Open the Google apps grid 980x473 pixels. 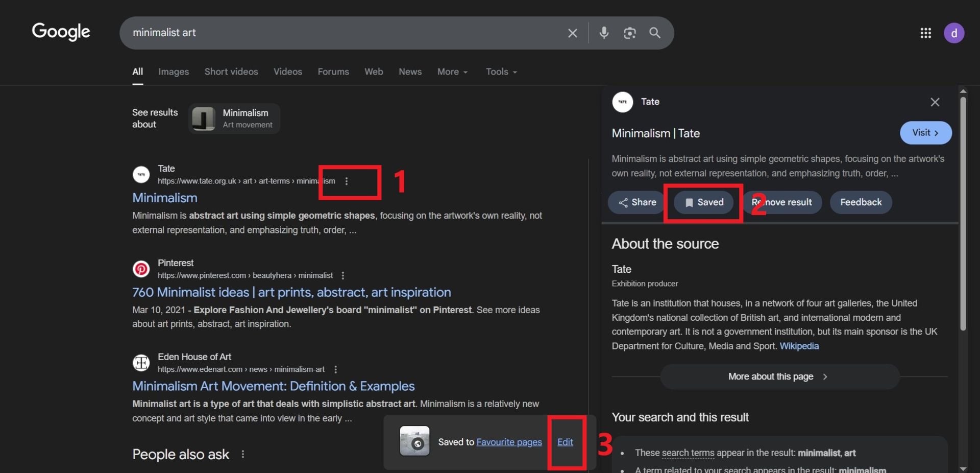click(x=925, y=33)
